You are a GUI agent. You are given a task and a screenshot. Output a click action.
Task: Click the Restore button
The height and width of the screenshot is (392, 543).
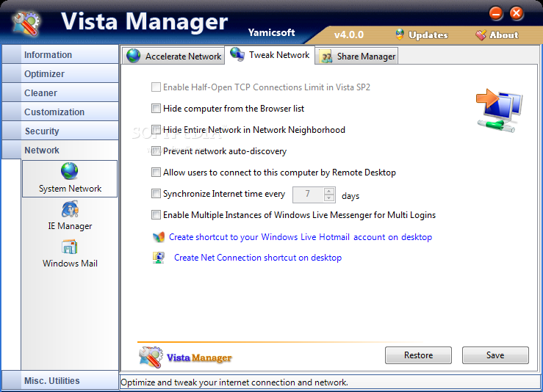tap(418, 355)
